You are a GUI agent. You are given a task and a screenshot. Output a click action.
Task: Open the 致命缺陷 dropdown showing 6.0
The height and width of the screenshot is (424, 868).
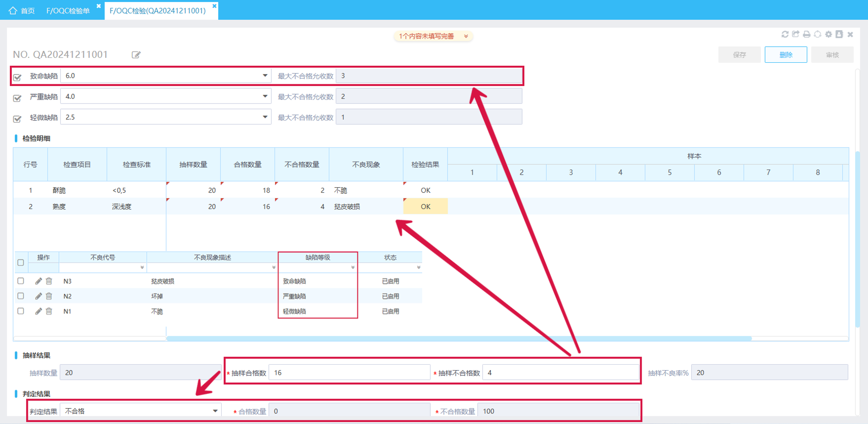(x=166, y=76)
